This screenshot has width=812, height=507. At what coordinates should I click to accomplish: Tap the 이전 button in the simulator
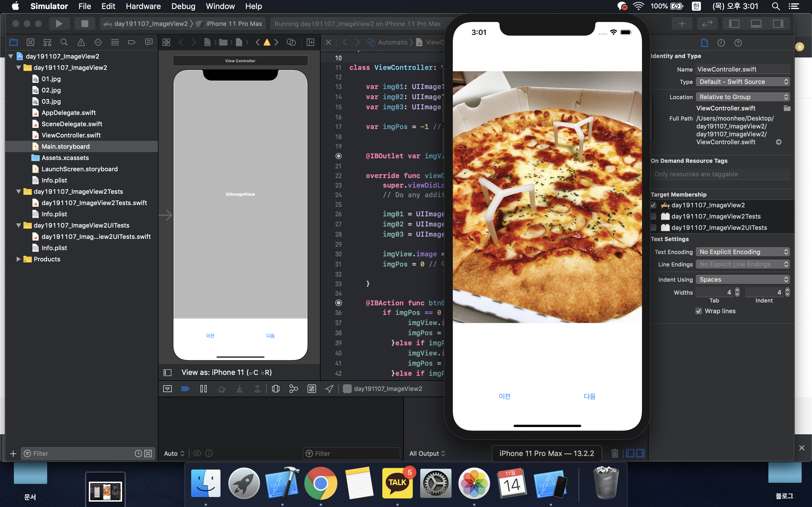(x=505, y=396)
